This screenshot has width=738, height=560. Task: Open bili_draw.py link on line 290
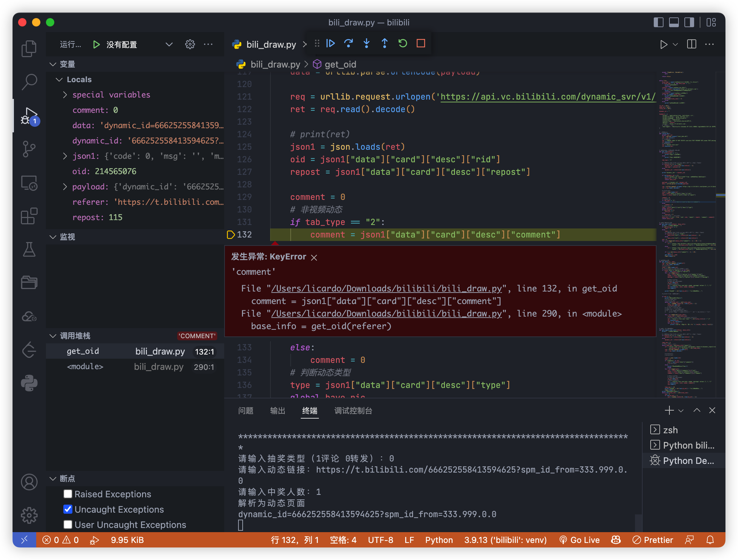tap(386, 313)
